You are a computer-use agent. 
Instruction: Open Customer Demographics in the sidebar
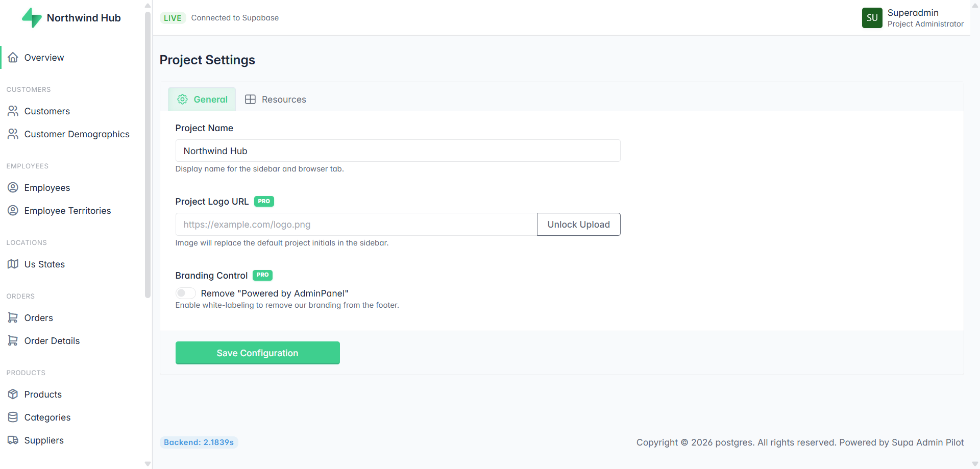click(x=77, y=134)
